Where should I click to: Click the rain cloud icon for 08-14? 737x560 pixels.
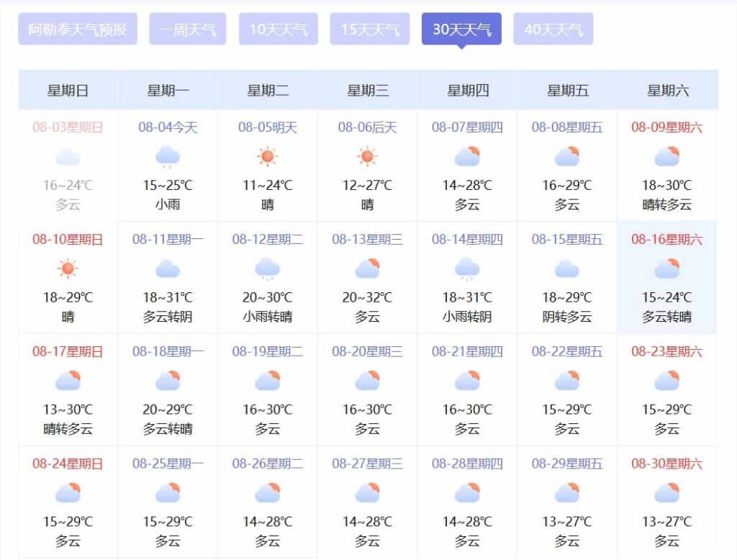pyautogui.click(x=467, y=269)
